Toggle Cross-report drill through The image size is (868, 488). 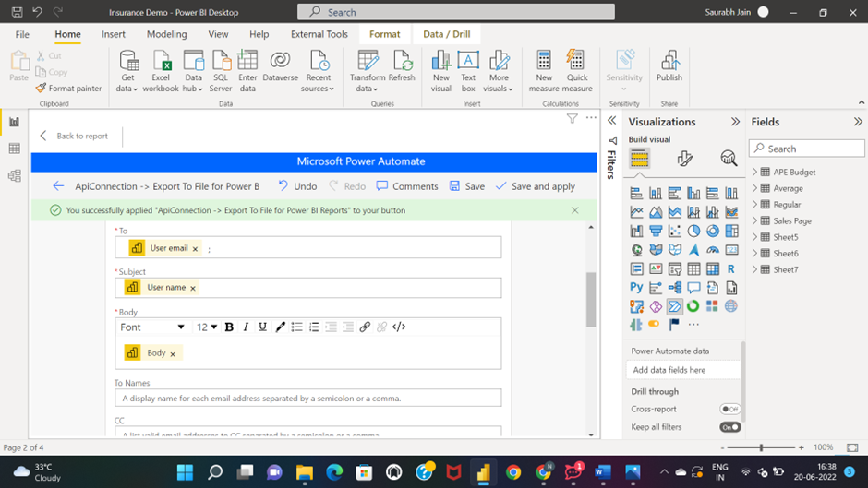pyautogui.click(x=729, y=409)
